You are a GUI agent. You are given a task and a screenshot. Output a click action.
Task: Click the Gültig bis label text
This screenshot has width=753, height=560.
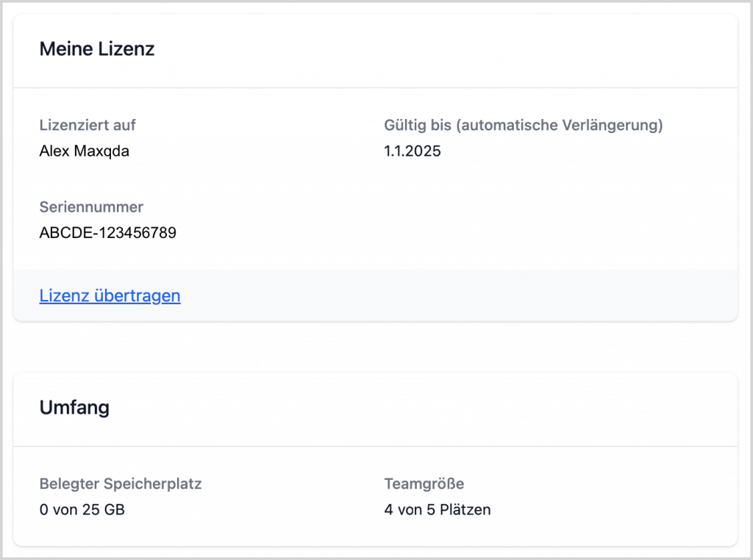(x=417, y=125)
